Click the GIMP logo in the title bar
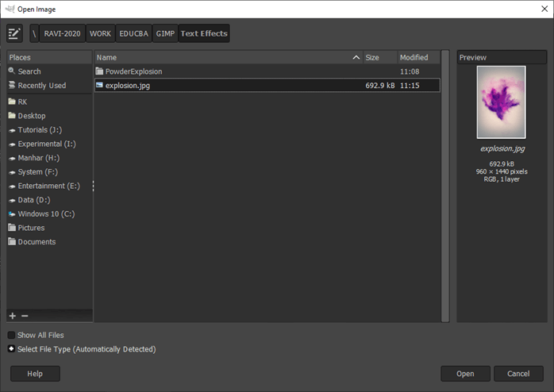The height and width of the screenshot is (392, 554). click(10, 9)
